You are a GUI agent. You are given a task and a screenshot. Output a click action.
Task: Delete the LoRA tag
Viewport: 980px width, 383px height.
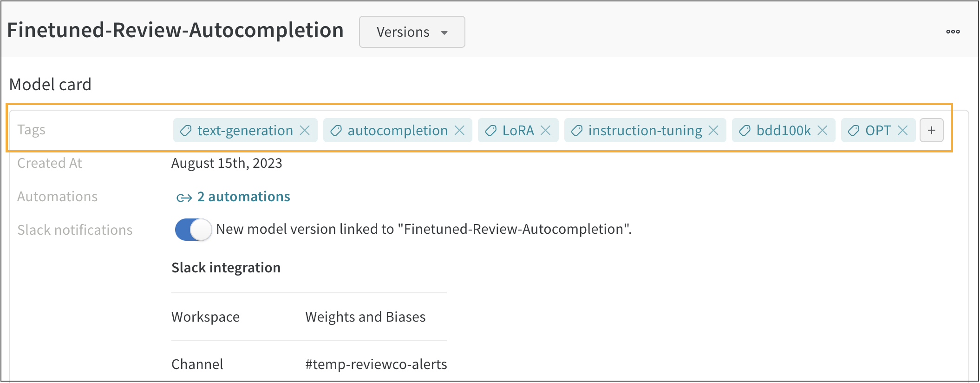(546, 131)
